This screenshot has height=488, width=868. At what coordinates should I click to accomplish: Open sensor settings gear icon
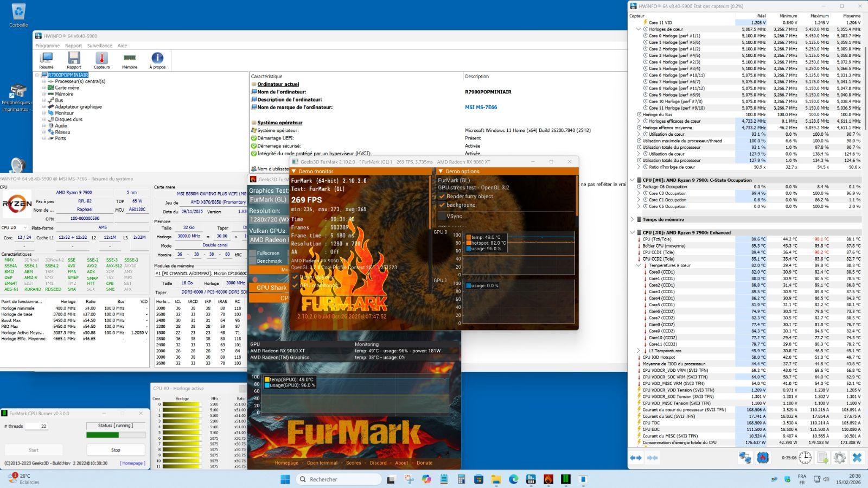tap(839, 458)
